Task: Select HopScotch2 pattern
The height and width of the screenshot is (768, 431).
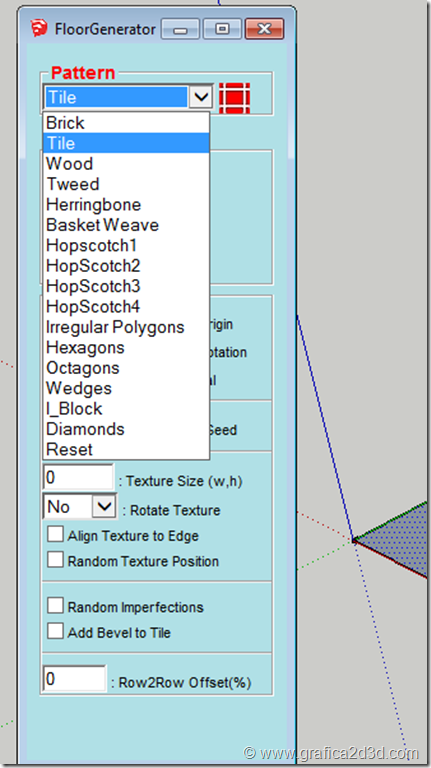Action: coord(126,266)
